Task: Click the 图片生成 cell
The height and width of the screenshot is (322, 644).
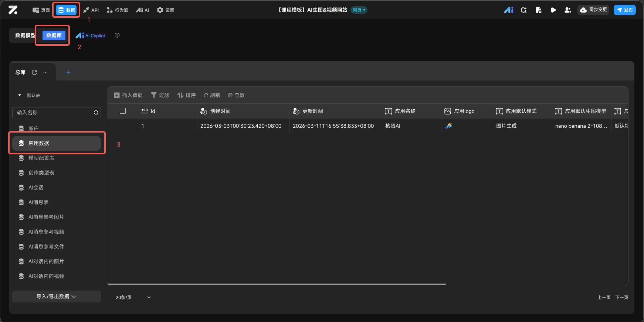Action: tap(522, 126)
